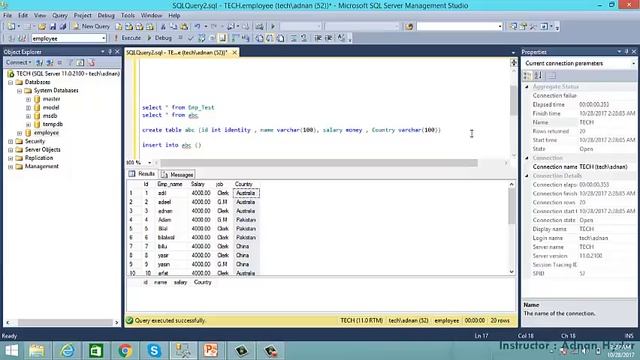Close the SQLQuery2.sql tab

point(235,53)
